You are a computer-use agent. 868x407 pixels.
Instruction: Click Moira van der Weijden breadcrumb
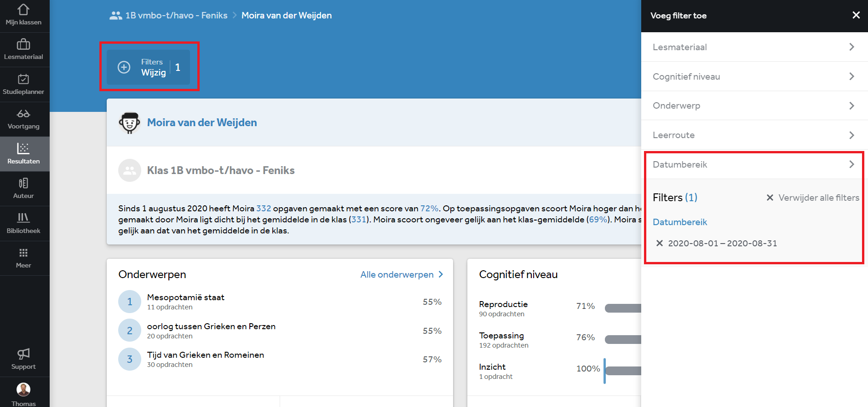click(287, 16)
